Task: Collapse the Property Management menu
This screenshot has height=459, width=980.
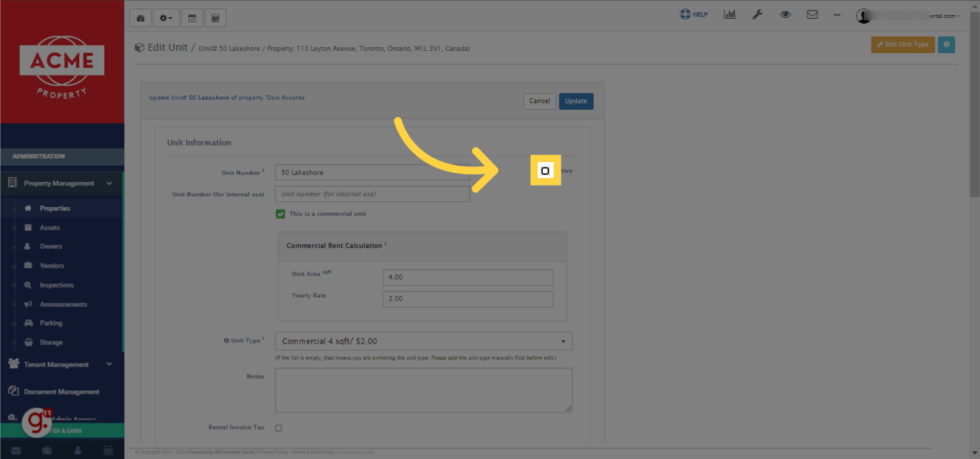Action: [x=61, y=183]
